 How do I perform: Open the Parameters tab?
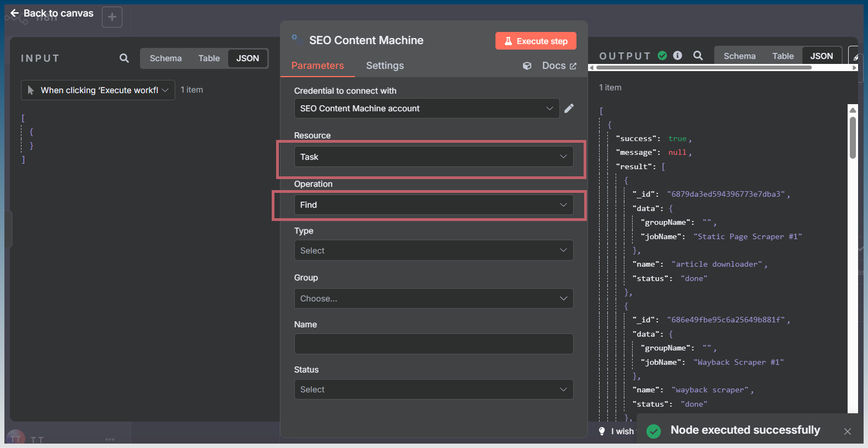[317, 66]
